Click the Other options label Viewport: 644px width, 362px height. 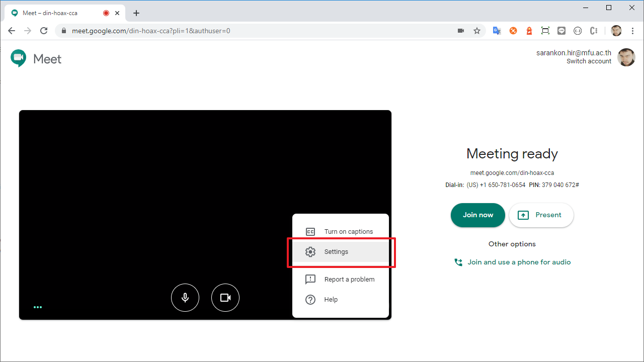[x=512, y=244]
